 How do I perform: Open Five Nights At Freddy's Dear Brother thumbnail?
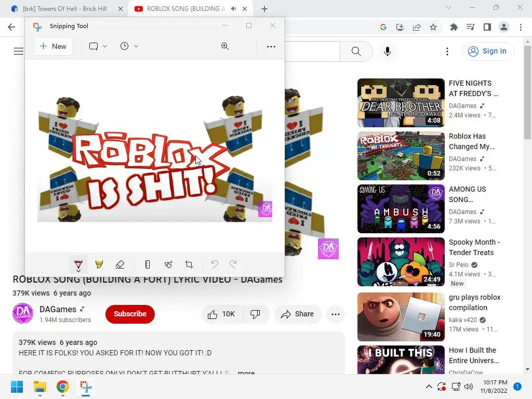coord(401,103)
